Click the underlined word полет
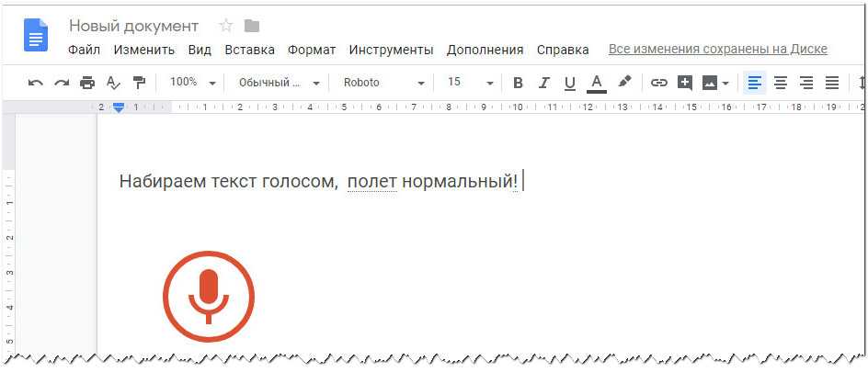 click(x=372, y=181)
